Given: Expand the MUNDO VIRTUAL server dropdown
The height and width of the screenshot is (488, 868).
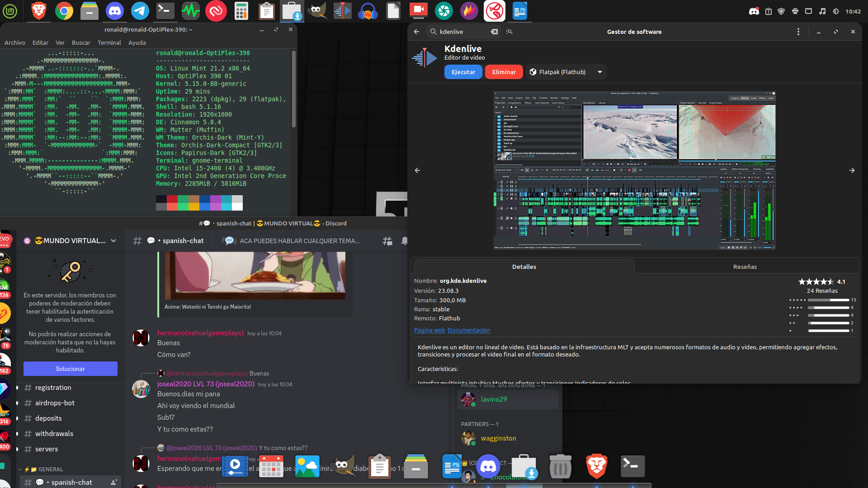Looking at the screenshot, I should click(x=113, y=241).
